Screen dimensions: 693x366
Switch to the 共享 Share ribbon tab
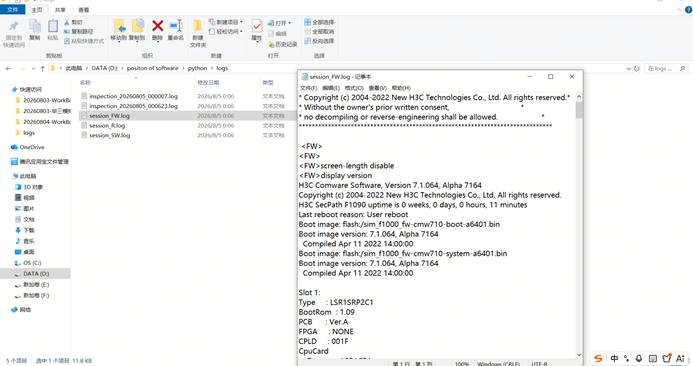pyautogui.click(x=60, y=9)
